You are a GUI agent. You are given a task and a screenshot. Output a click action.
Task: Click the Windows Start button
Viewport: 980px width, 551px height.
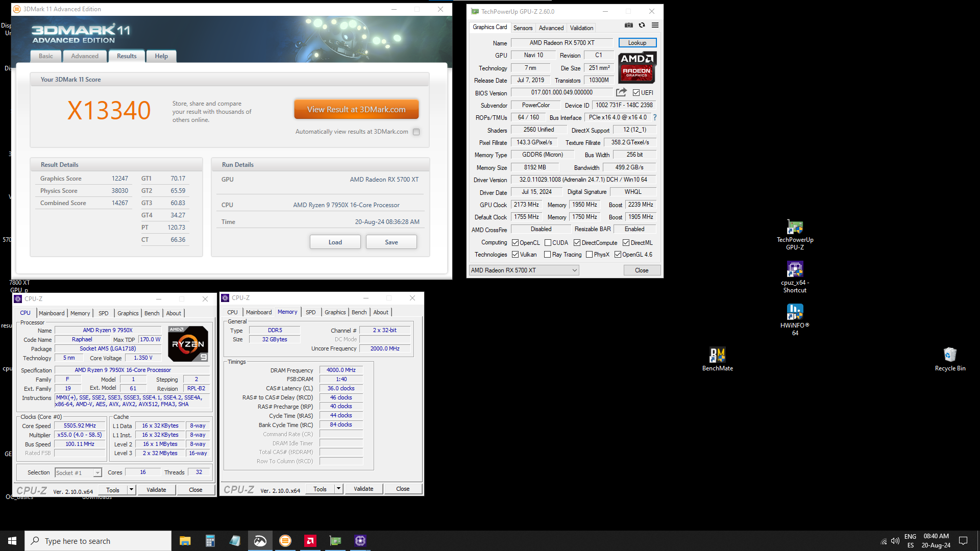coord(12,541)
